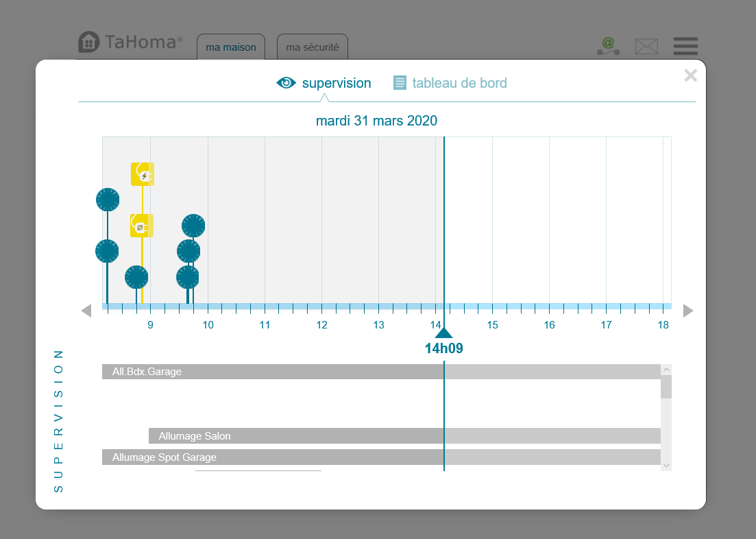
Task: Click the yellow plug-off event icon
Action: 142,226
